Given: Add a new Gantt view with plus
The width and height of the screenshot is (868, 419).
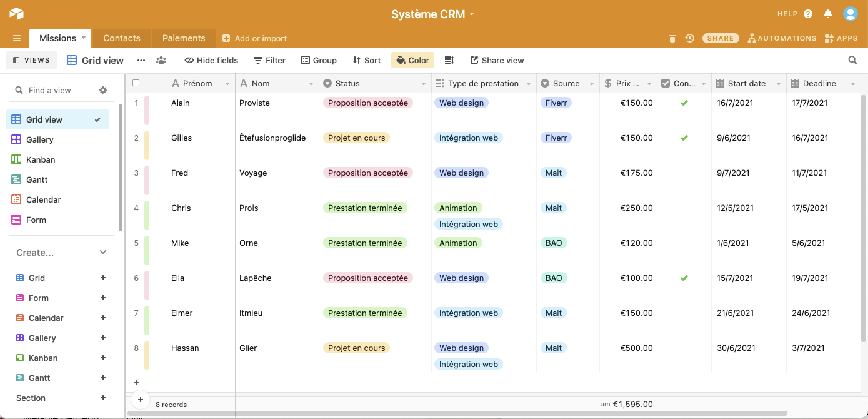Looking at the screenshot, I should pos(103,378).
